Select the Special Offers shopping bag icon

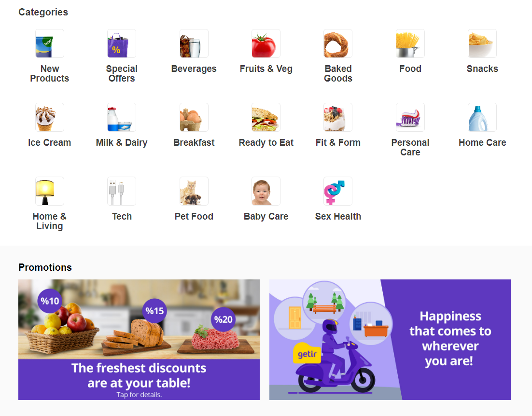(x=122, y=43)
